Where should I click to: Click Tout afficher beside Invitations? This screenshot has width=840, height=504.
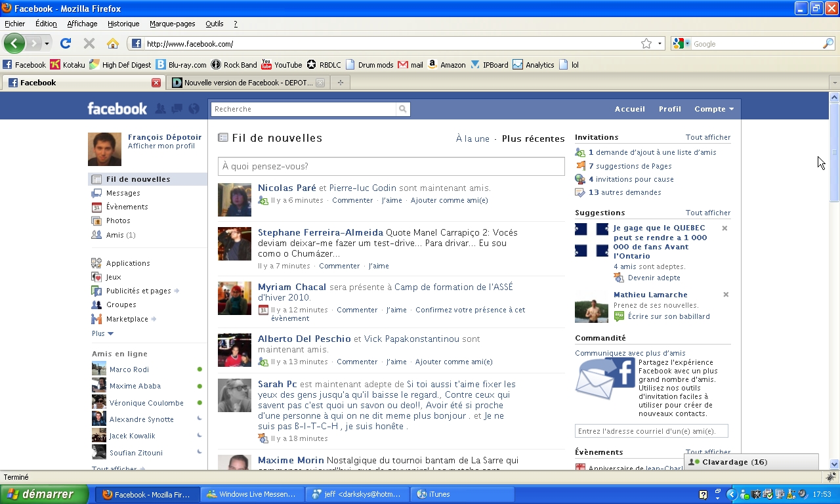click(x=708, y=137)
